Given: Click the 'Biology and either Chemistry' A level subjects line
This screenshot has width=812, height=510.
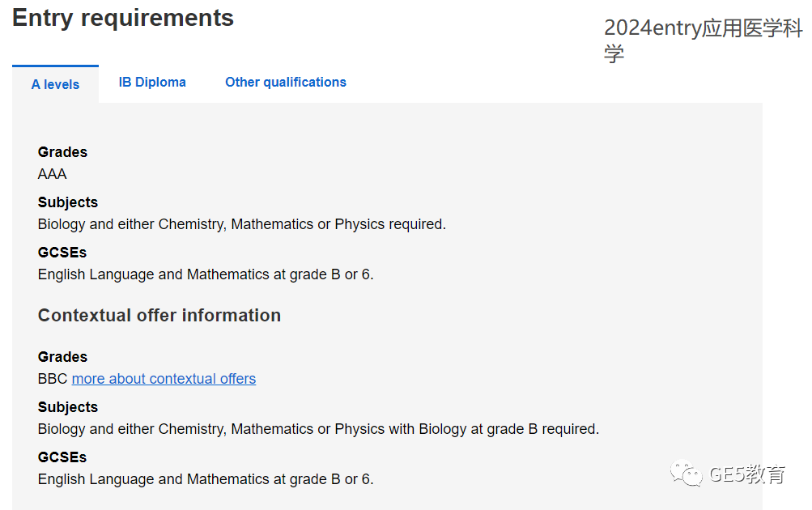Looking at the screenshot, I should click(242, 224).
